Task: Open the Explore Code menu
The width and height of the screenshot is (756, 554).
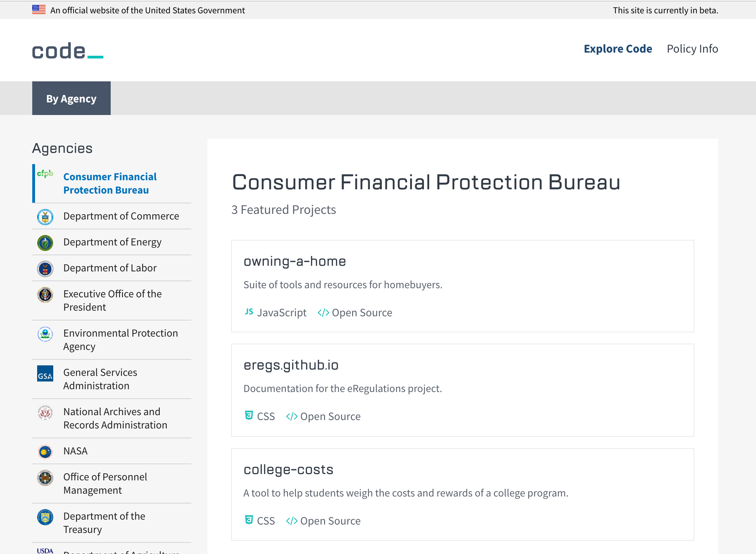Action: coord(618,49)
